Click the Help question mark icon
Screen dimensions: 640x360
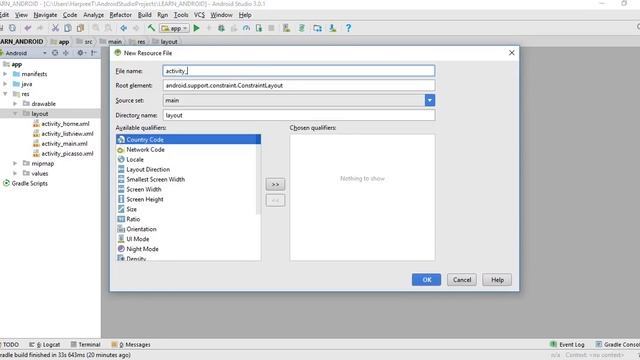[x=348, y=28]
